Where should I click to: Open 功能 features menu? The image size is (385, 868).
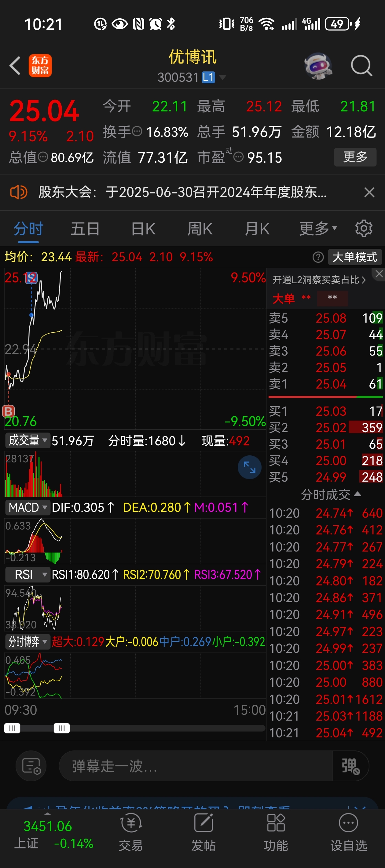[x=276, y=833]
